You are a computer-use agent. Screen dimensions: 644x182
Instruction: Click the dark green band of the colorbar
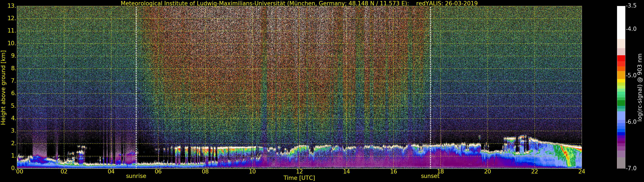point(621,103)
